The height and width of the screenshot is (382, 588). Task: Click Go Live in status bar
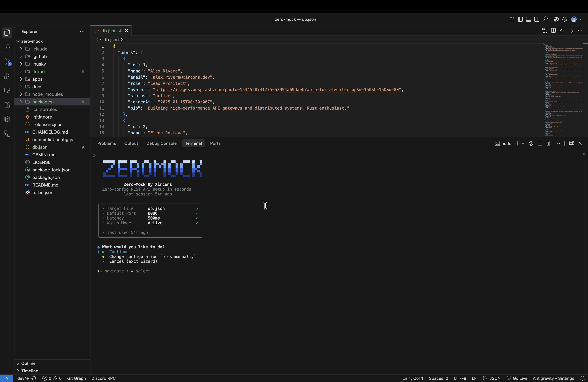click(x=517, y=378)
